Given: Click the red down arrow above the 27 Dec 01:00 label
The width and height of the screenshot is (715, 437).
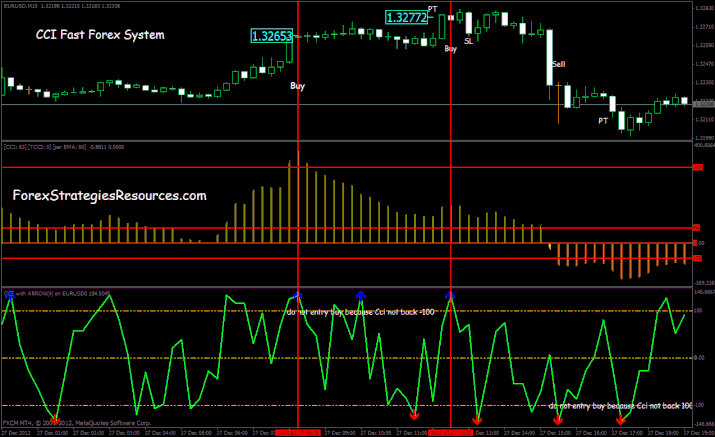Looking at the screenshot, I should tap(55, 419).
